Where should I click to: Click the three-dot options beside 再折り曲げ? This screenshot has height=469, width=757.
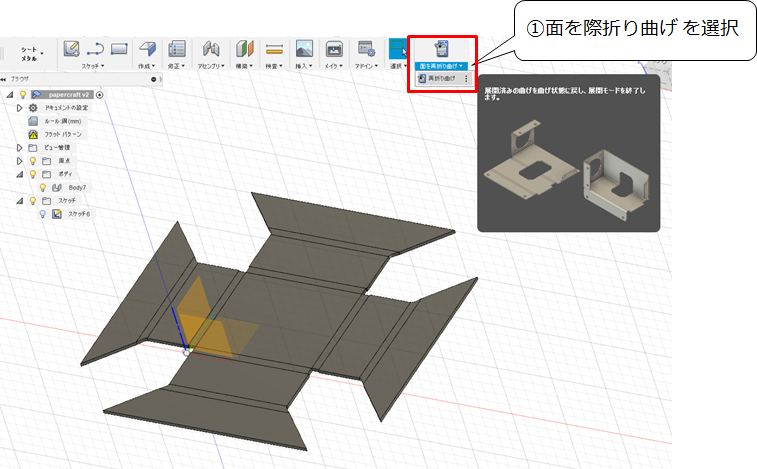[466, 78]
